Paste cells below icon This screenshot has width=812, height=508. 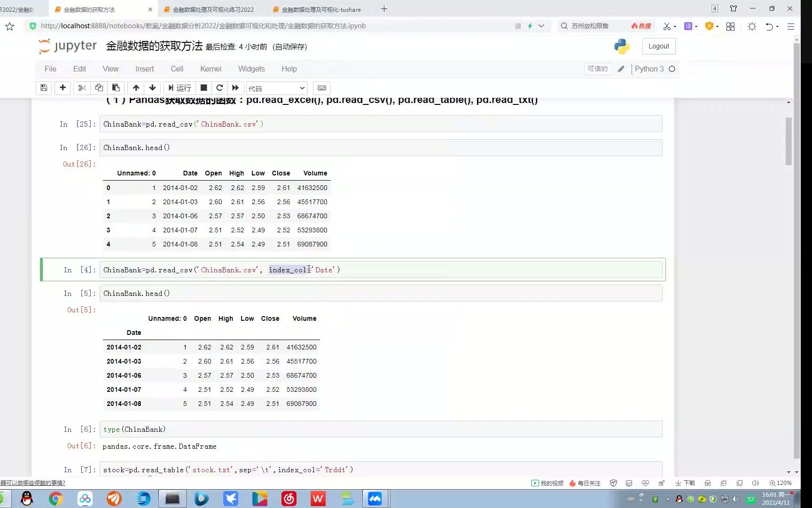pyautogui.click(x=116, y=88)
